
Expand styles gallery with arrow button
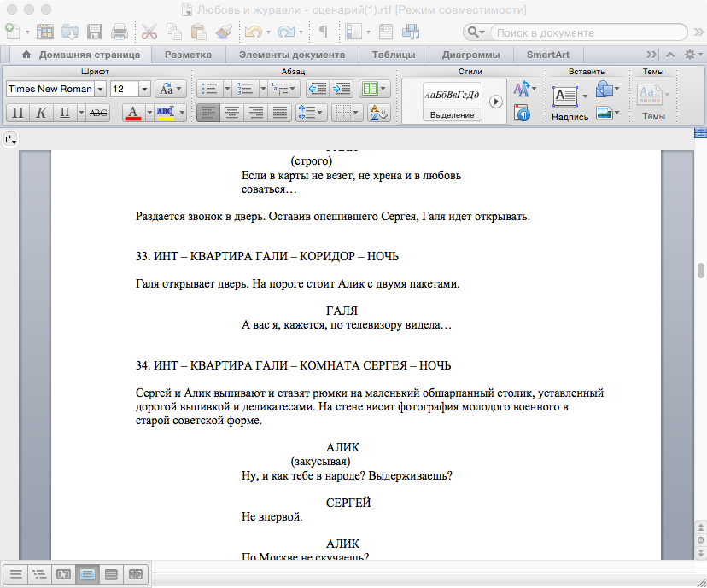pyautogui.click(x=495, y=102)
